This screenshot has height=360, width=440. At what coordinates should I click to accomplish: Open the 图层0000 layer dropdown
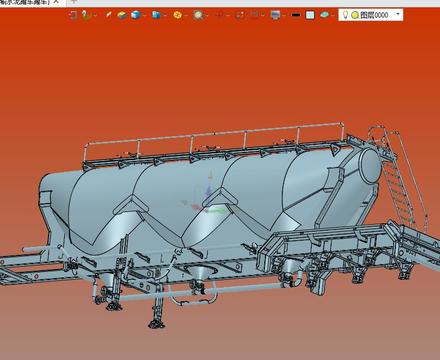click(398, 14)
